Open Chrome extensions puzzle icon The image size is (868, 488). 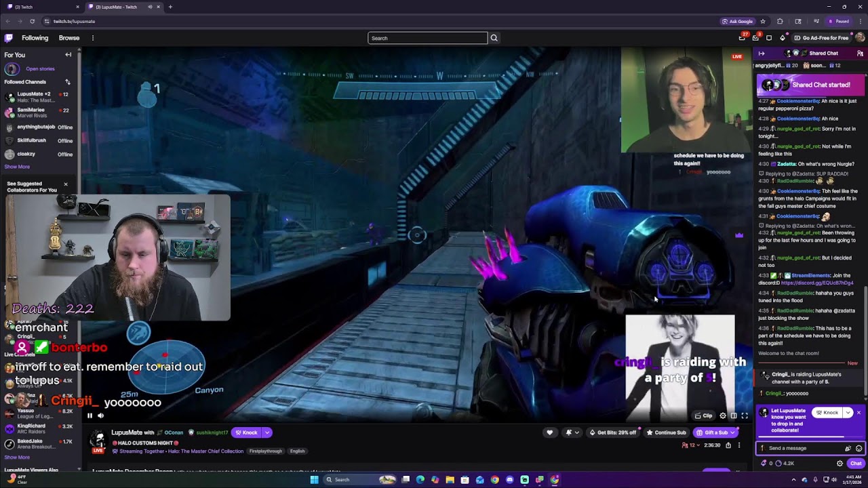click(780, 21)
